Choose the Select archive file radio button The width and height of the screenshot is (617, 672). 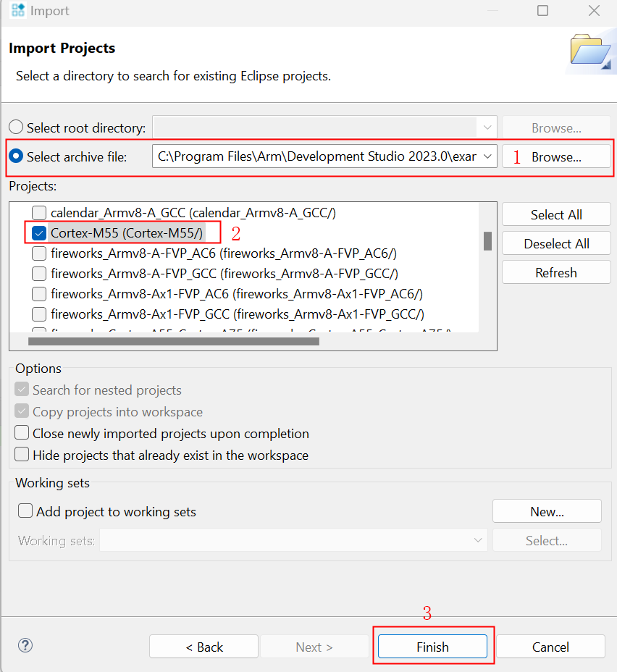click(17, 156)
